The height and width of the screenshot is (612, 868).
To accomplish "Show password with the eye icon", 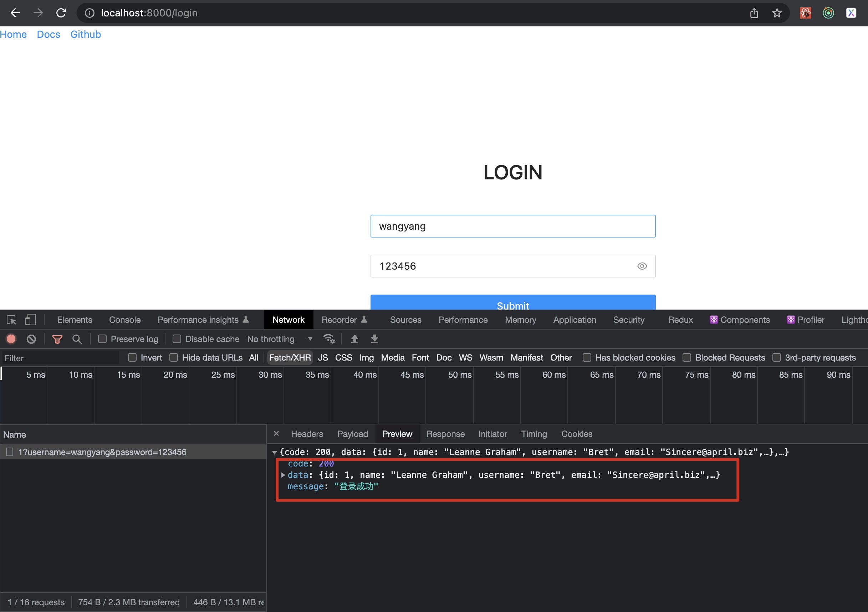I will [x=642, y=266].
